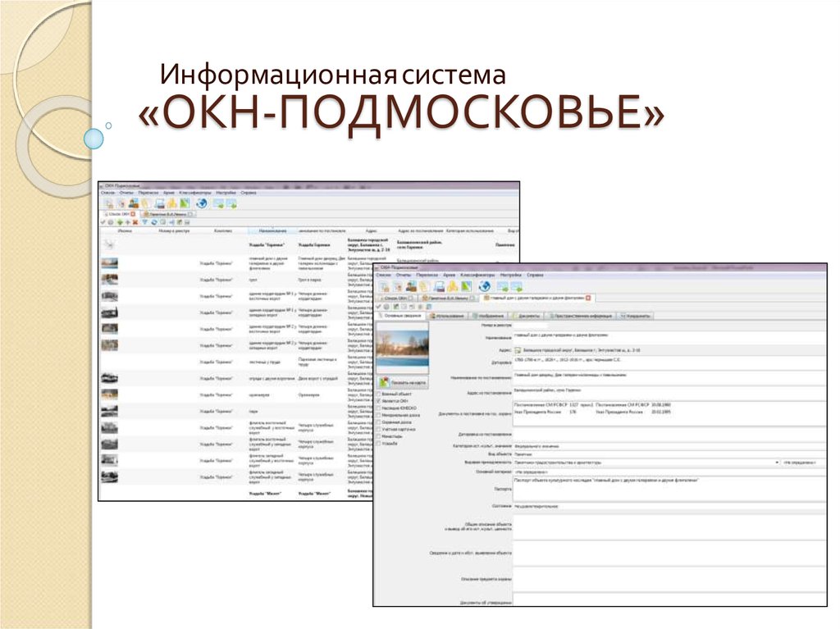Tick the Мемориальная доска checkbox
The width and height of the screenshot is (840, 629).
tap(378, 415)
